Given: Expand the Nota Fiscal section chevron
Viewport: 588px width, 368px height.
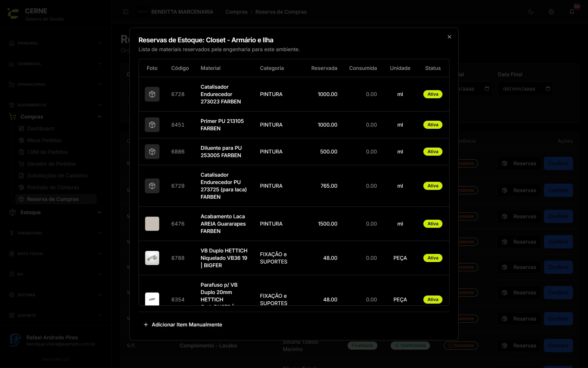Looking at the screenshot, I should tap(100, 254).
